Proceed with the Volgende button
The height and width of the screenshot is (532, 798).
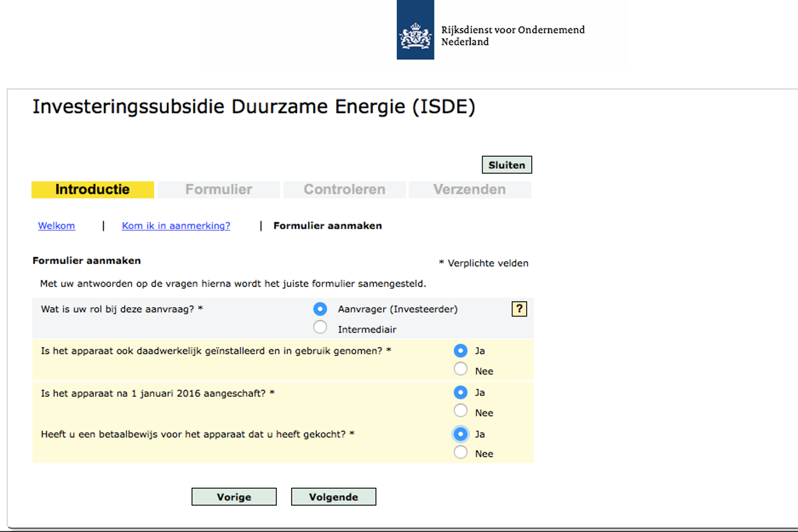click(x=333, y=497)
